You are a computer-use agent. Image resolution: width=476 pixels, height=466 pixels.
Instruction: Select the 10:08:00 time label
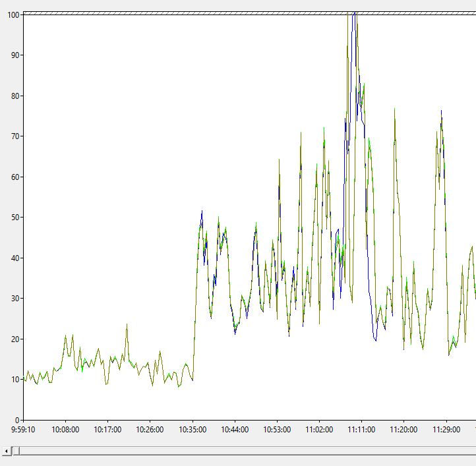coord(65,430)
